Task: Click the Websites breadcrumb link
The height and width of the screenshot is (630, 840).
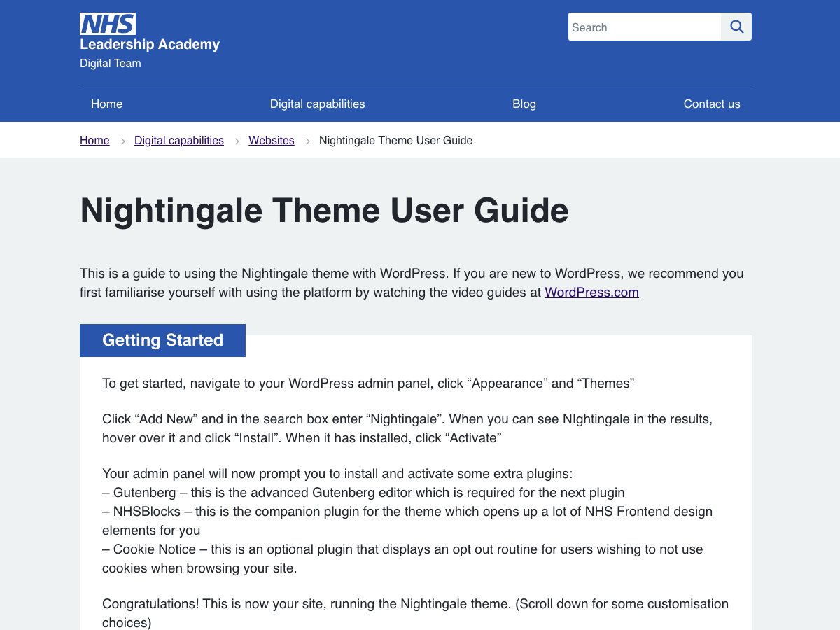Action: pos(272,140)
